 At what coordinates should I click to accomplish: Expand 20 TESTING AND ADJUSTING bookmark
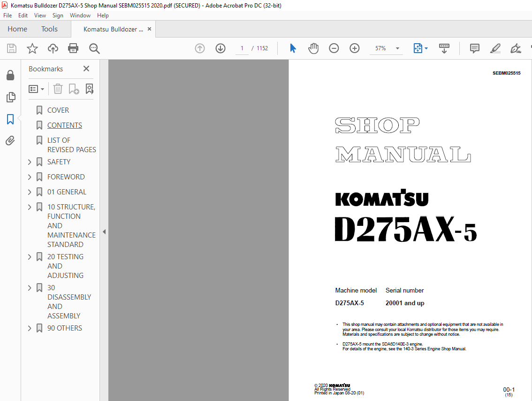click(x=30, y=257)
